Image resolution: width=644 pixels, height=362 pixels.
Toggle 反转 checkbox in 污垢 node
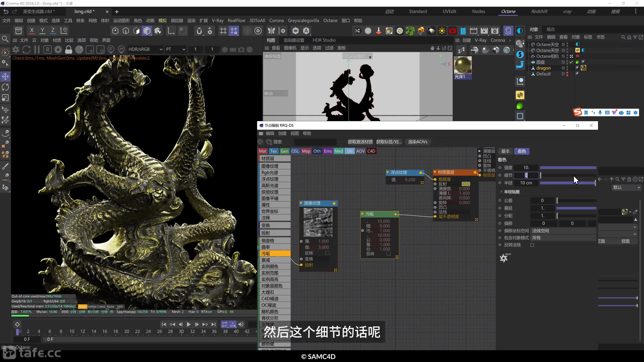click(388, 254)
